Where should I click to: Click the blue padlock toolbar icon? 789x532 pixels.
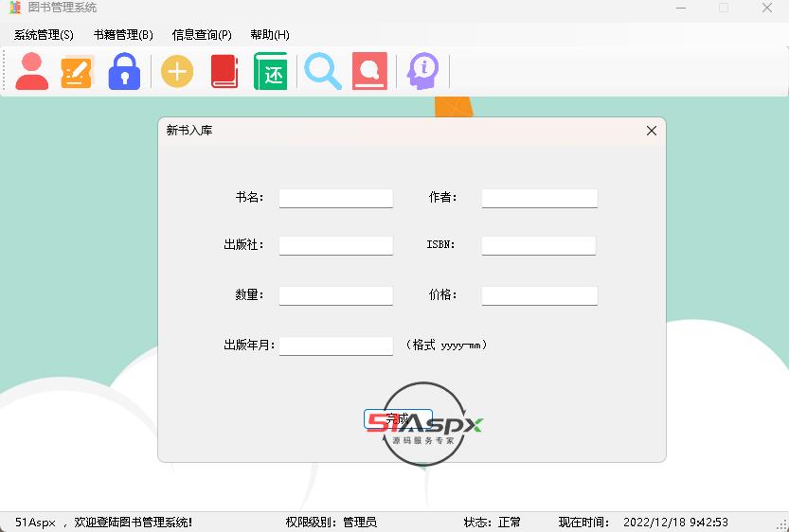click(124, 71)
